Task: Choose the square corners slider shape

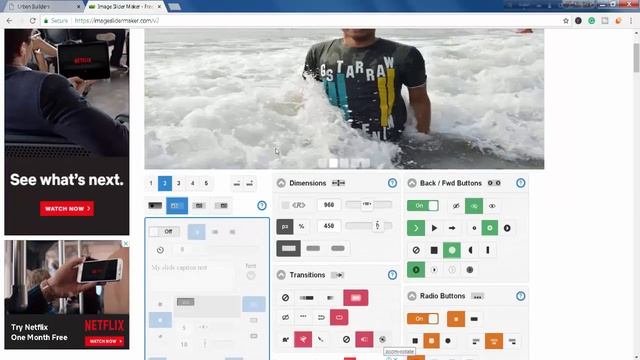Action: pos(289,248)
